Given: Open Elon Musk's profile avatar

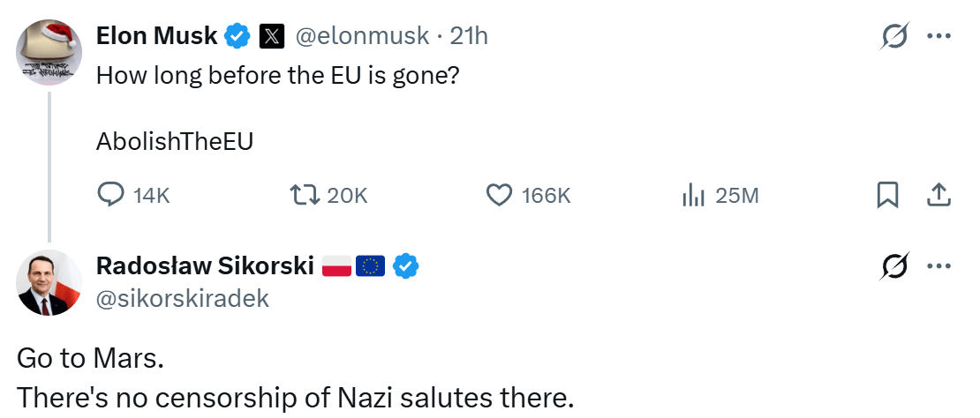Looking at the screenshot, I should tap(49, 52).
